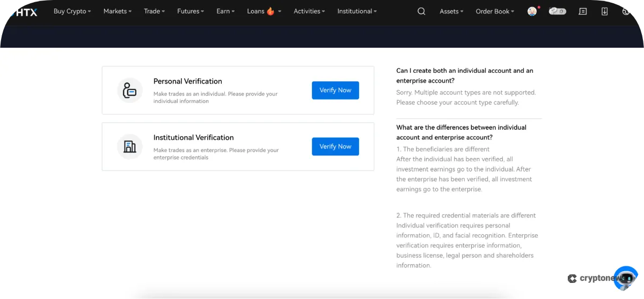Click the HTX logo in the header

tap(24, 12)
